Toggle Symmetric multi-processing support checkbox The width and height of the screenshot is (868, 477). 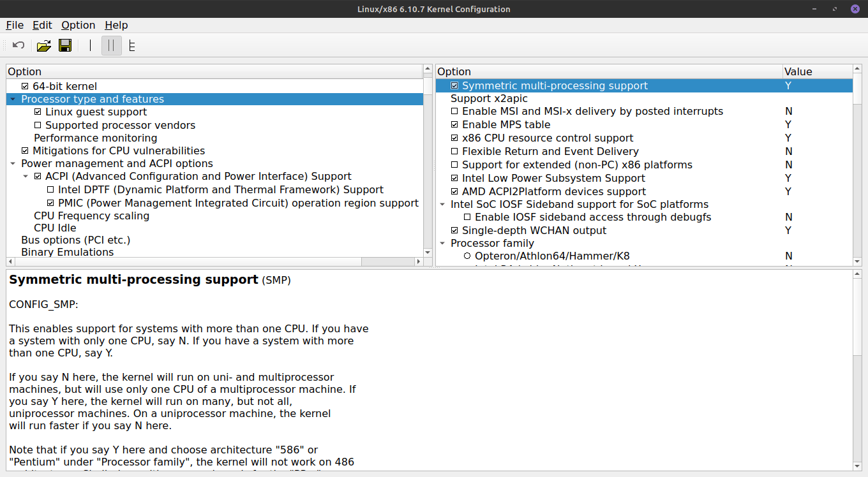(x=454, y=85)
